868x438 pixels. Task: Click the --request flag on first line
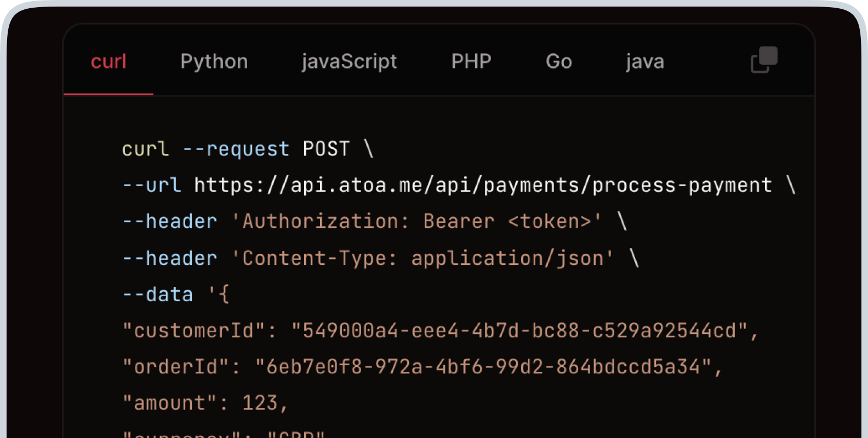tap(236, 149)
